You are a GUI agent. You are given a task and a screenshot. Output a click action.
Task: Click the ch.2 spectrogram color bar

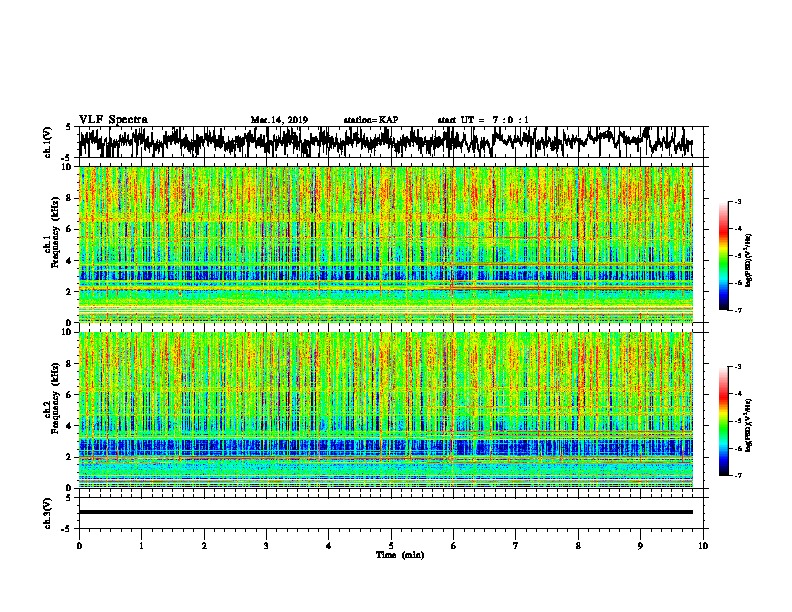click(723, 421)
